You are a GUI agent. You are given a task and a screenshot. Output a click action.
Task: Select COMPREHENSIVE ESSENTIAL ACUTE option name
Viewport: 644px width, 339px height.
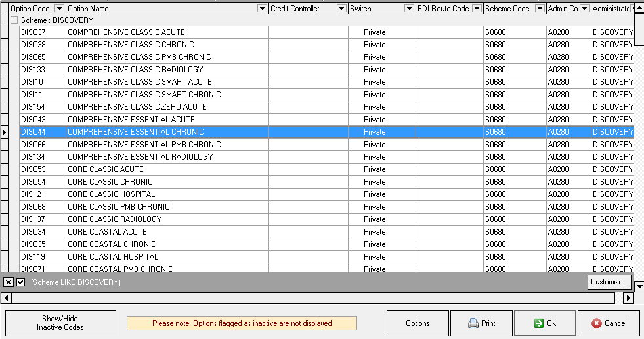point(167,120)
